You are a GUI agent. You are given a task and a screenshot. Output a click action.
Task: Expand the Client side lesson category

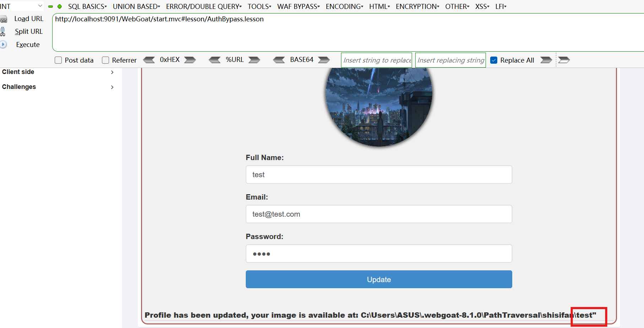click(x=58, y=72)
